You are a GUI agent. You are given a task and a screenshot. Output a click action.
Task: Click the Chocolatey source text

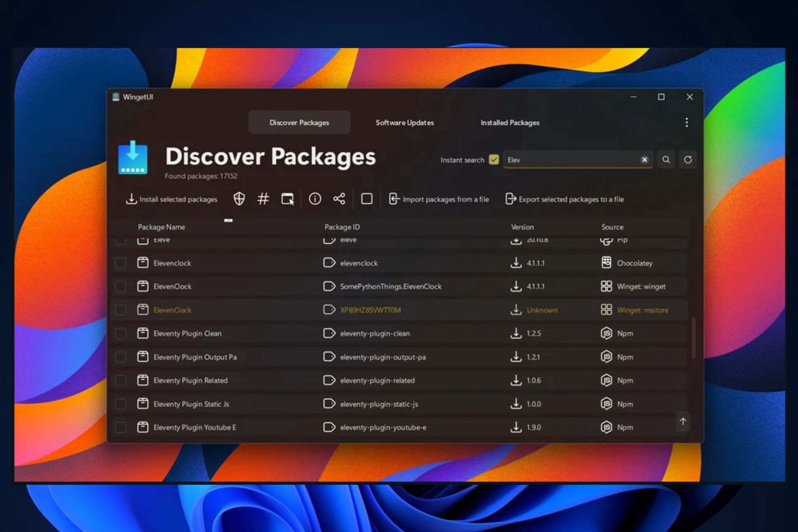(635, 263)
